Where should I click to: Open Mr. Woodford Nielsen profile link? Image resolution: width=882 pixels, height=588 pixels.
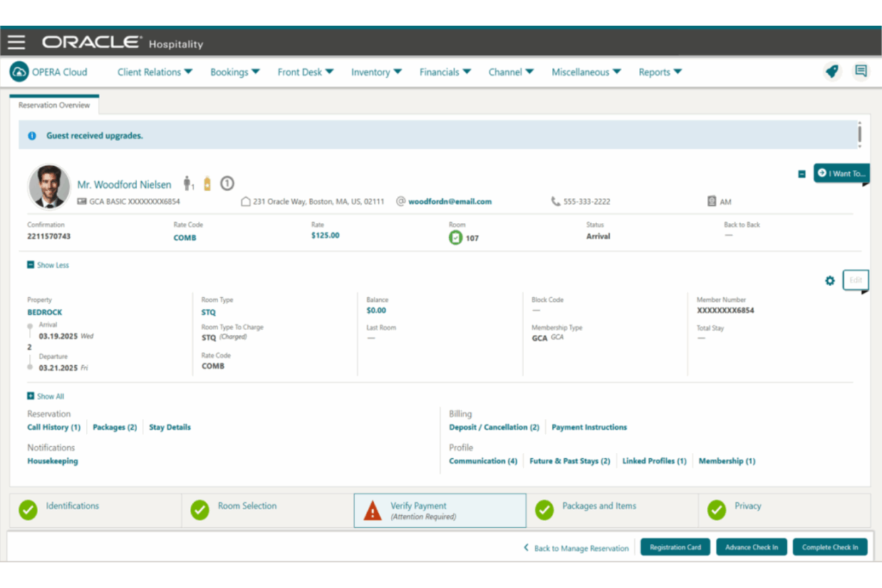[x=124, y=185]
